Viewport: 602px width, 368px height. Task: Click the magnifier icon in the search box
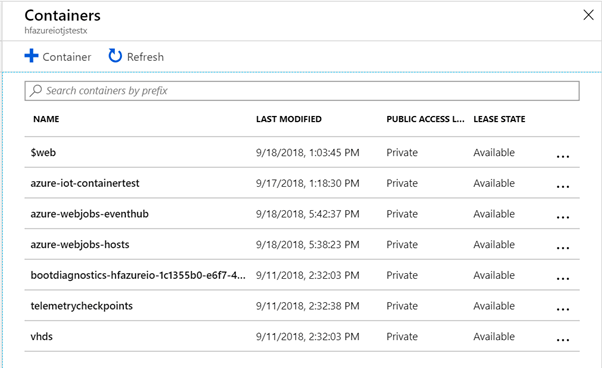(36, 91)
